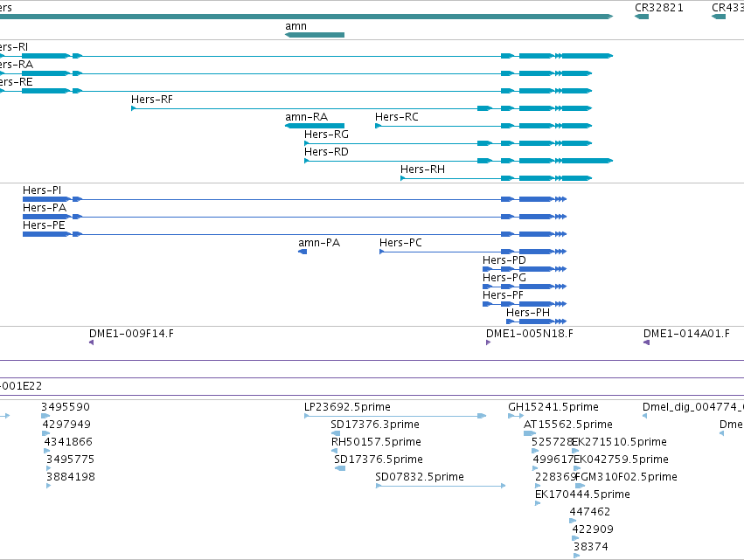Select the Hers-RC transcript label
744x560 pixels.
(397, 117)
